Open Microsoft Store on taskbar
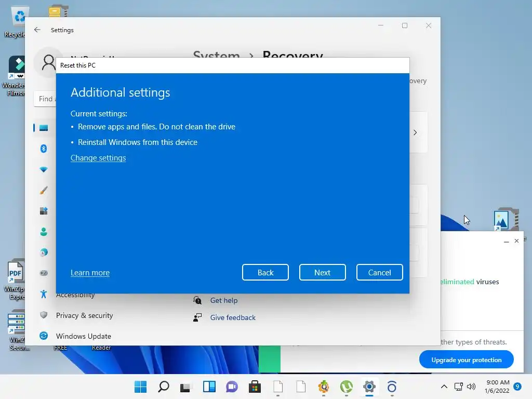The width and height of the screenshot is (532, 399). [x=255, y=387]
